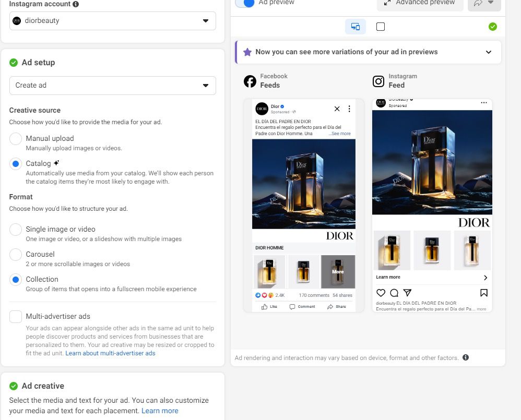Click first product thumbnail in Facebook ad
This screenshot has height=420, width=521.
(x=269, y=272)
